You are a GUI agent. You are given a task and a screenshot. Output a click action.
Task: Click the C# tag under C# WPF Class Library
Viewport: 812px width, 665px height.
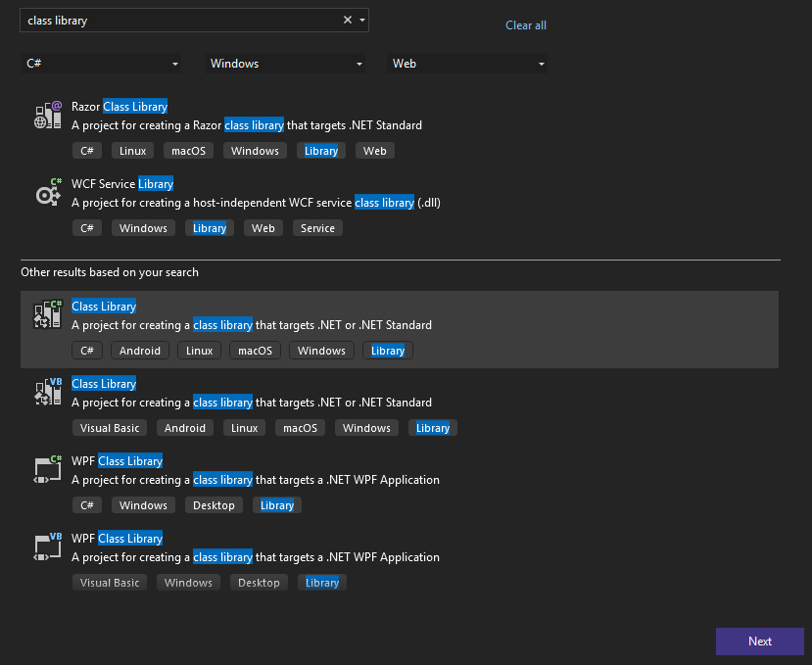point(87,505)
